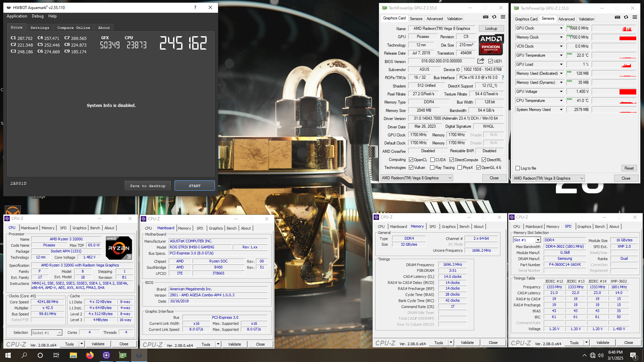
Task: Click the GPU Clock sensor graph
Action: (x=614, y=28)
